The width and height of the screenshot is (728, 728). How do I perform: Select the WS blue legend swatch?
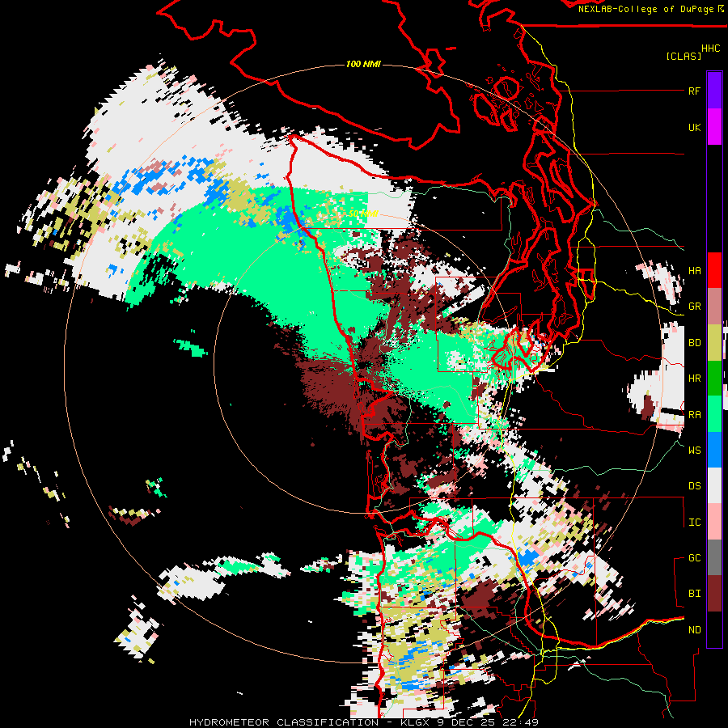click(x=714, y=450)
